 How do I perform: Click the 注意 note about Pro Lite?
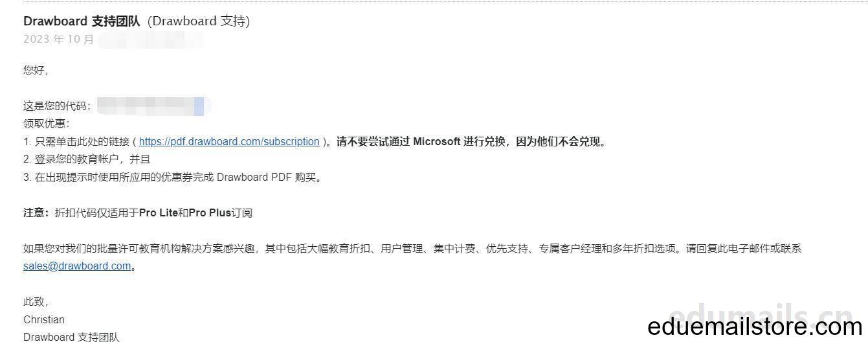point(138,212)
